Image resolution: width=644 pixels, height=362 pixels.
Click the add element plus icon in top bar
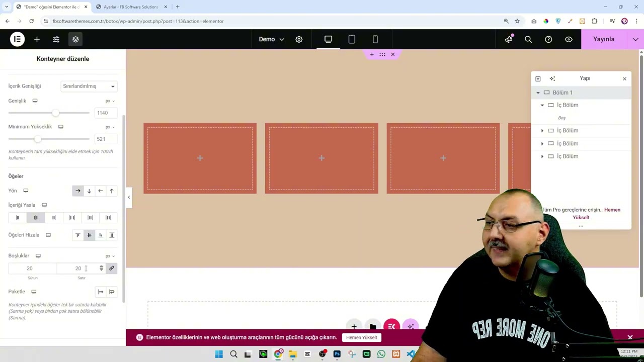pyautogui.click(x=37, y=39)
